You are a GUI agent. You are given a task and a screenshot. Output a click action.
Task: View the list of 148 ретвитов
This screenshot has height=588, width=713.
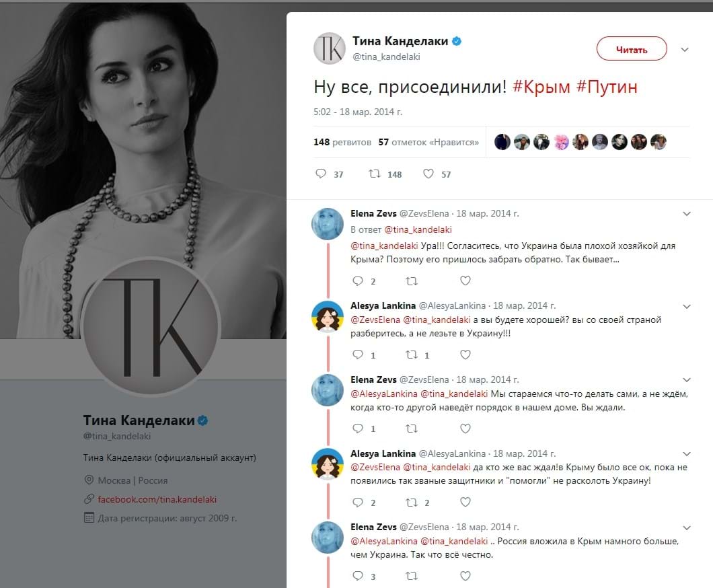[342, 142]
